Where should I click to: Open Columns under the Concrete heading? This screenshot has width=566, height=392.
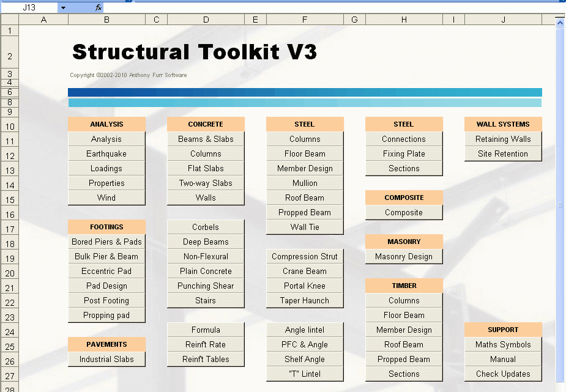click(x=206, y=154)
